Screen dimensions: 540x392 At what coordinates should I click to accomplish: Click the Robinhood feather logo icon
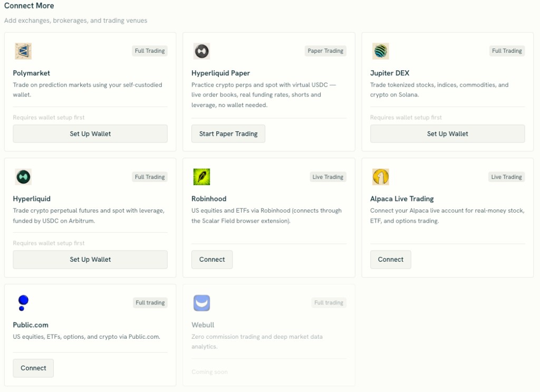point(201,177)
